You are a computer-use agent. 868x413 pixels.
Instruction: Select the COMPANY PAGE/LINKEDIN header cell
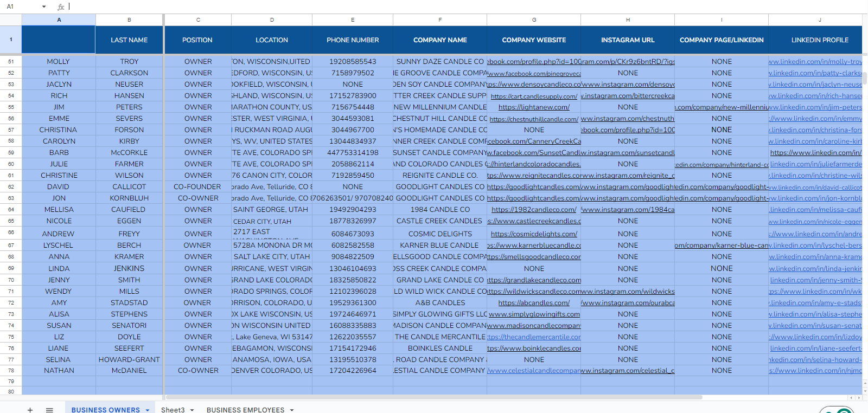(x=722, y=40)
